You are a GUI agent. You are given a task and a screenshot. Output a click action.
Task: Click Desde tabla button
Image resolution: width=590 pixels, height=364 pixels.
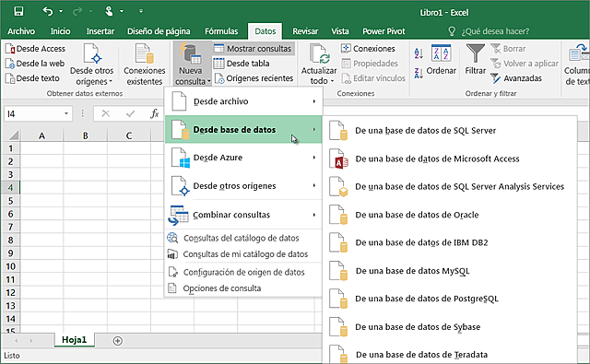(x=242, y=64)
